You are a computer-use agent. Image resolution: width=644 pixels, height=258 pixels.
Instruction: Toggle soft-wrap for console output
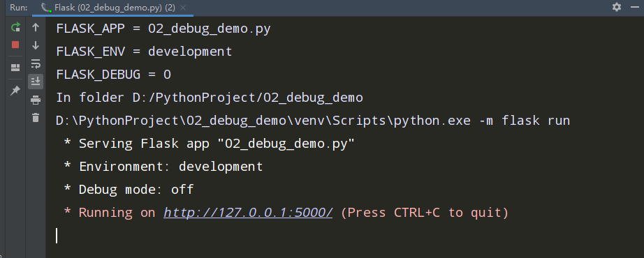(36, 63)
